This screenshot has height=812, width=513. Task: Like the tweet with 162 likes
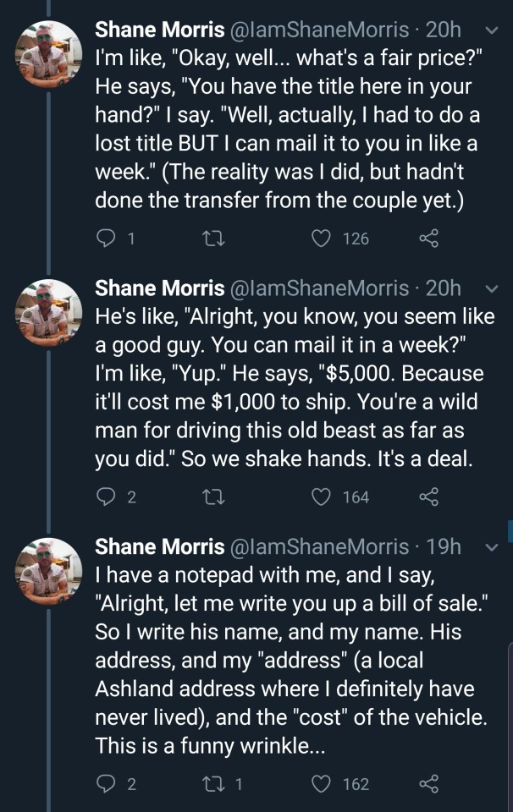click(x=320, y=783)
